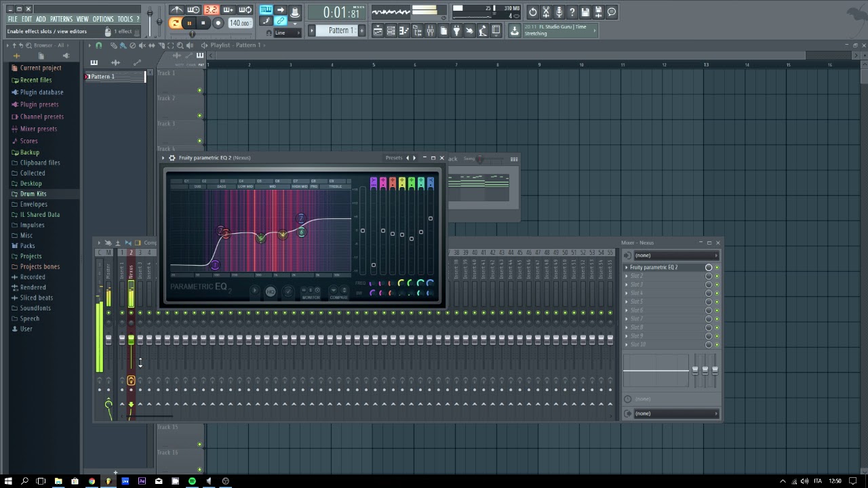Click the render export icon
Screen dimensions: 868x488
[x=598, y=12]
